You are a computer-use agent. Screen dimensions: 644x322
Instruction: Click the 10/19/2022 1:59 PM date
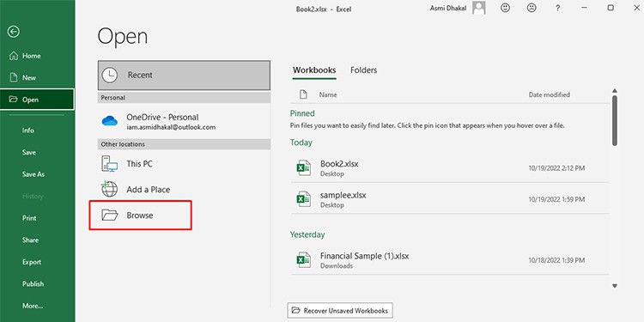[556, 199]
